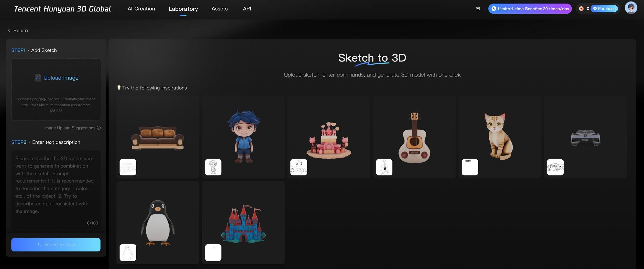Click the Return back arrow
This screenshot has height=269, width=644.
9,30
